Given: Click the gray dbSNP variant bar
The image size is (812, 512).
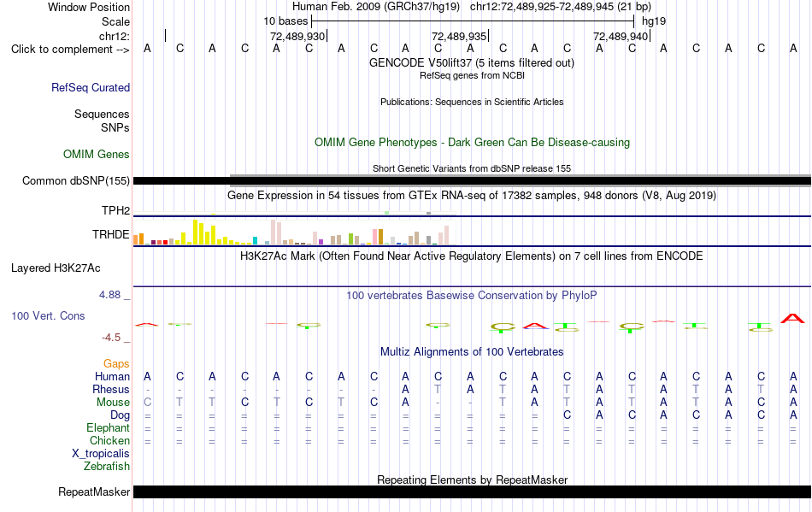Looking at the screenshot, I should 521,180.
